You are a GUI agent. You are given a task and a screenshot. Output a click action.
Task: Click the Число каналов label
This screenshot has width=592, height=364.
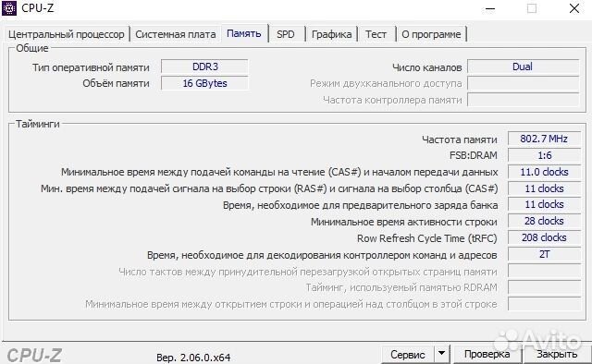(x=427, y=67)
